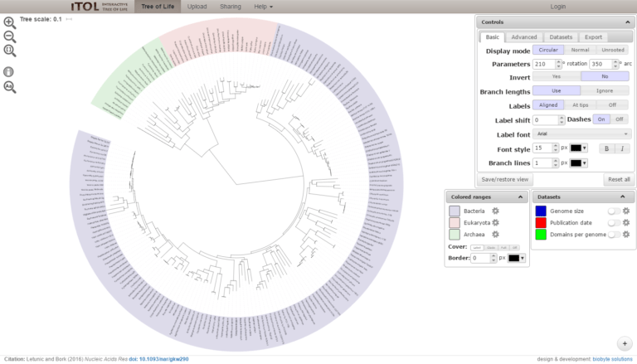The width and height of the screenshot is (637, 364).
Task: Set Display mode to Unrooted
Action: pyautogui.click(x=614, y=50)
